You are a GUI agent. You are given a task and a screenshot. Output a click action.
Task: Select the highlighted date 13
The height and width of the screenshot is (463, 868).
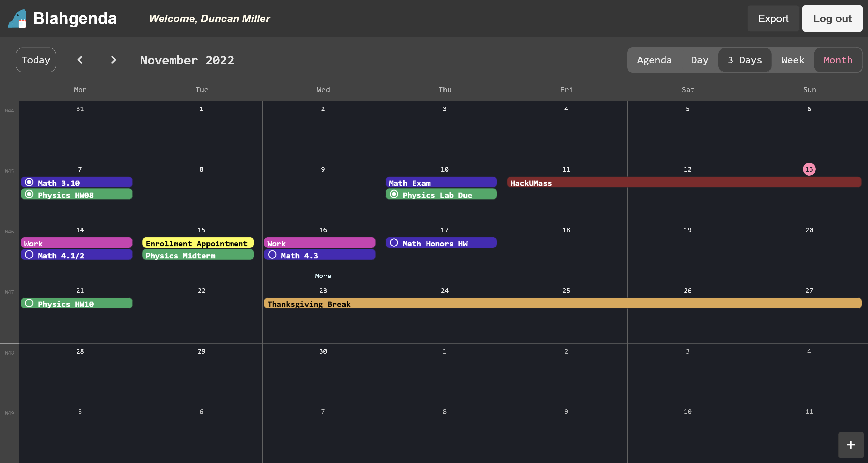[809, 169]
